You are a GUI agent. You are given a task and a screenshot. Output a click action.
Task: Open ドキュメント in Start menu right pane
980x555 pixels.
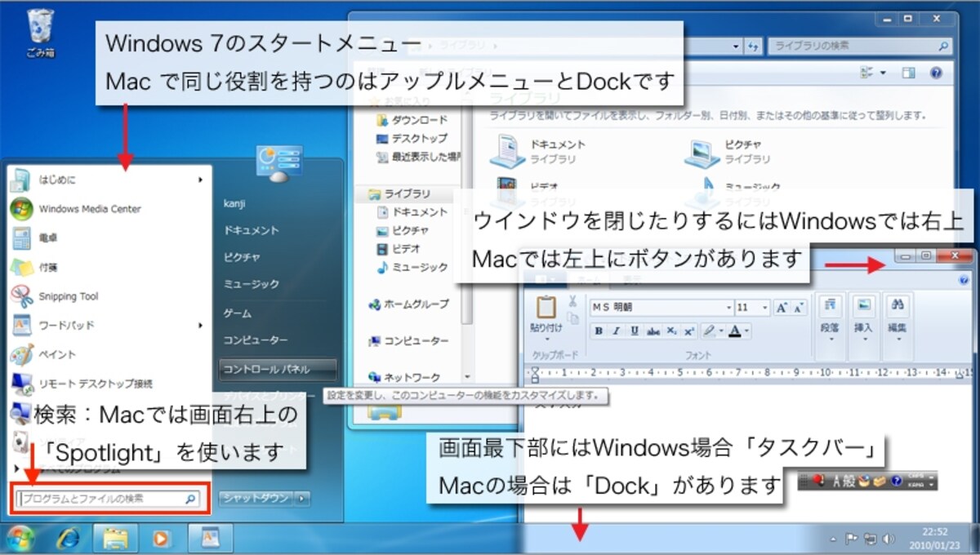[x=252, y=231]
